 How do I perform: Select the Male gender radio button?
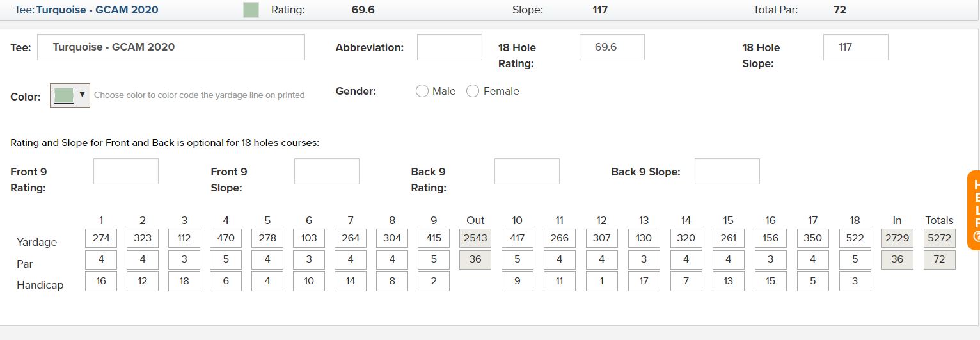point(422,92)
